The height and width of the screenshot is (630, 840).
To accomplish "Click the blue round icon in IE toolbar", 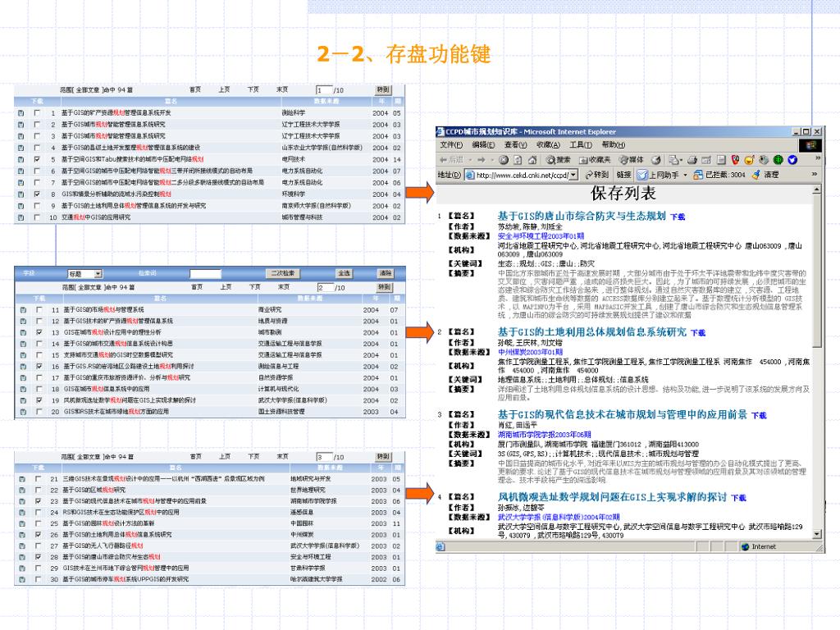I will pos(792,160).
